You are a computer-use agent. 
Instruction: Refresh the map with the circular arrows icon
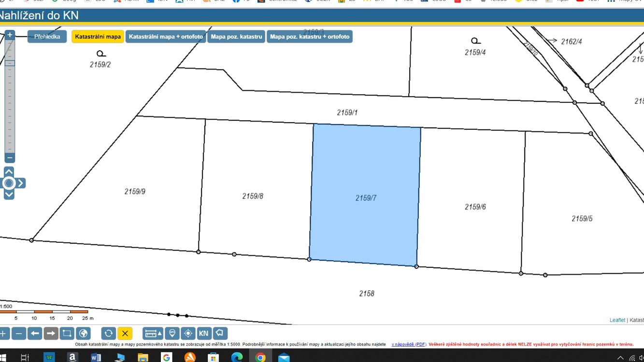tap(109, 334)
